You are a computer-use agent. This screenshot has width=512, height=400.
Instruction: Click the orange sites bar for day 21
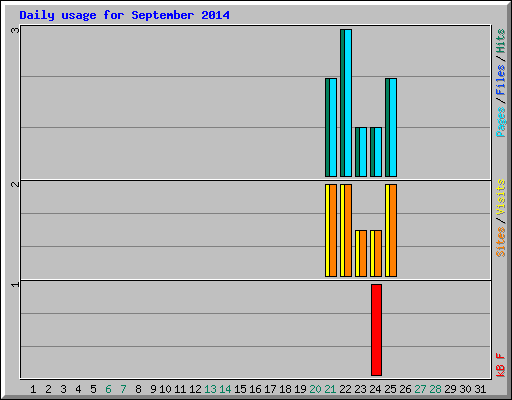pos(333,230)
